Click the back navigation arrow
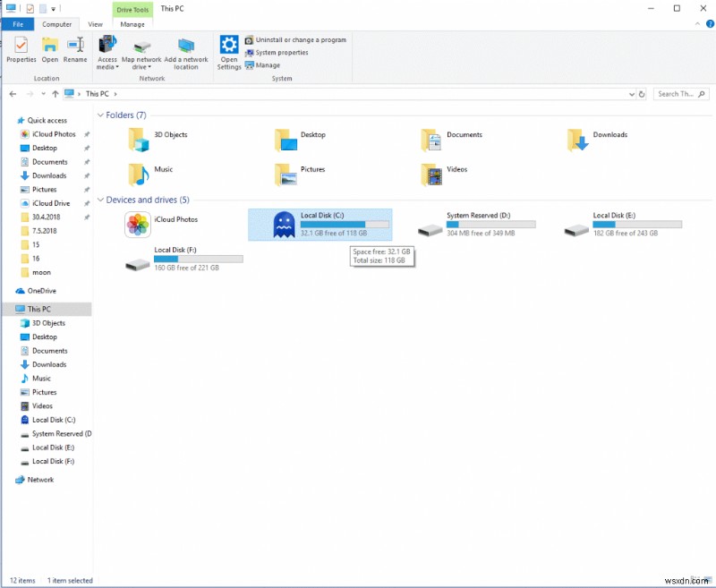 [x=13, y=93]
